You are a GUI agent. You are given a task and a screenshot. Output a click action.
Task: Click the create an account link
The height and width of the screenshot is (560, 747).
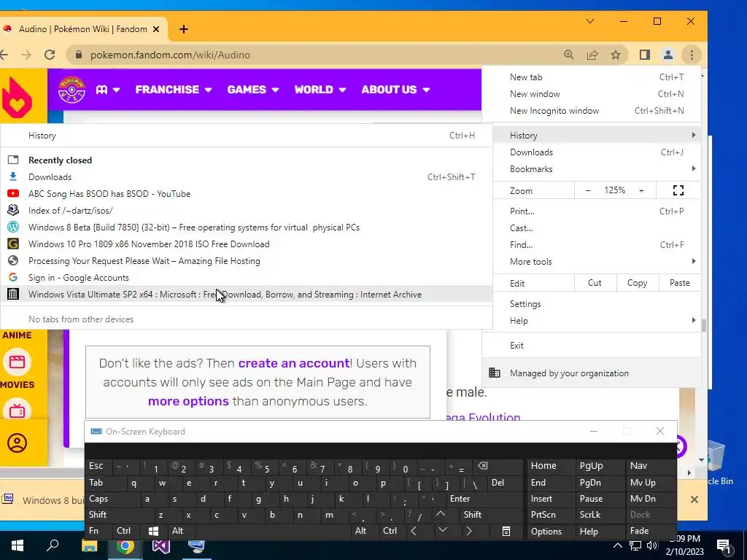tap(294, 363)
